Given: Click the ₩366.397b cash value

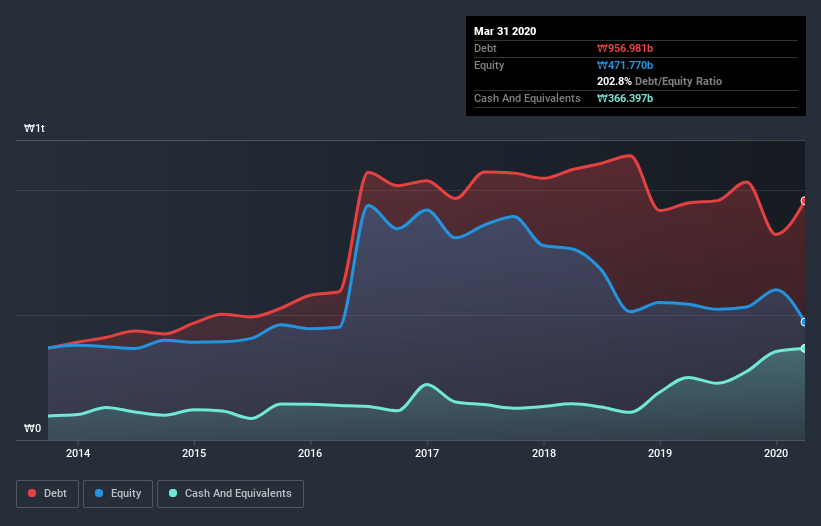Looking at the screenshot, I should tap(625, 98).
